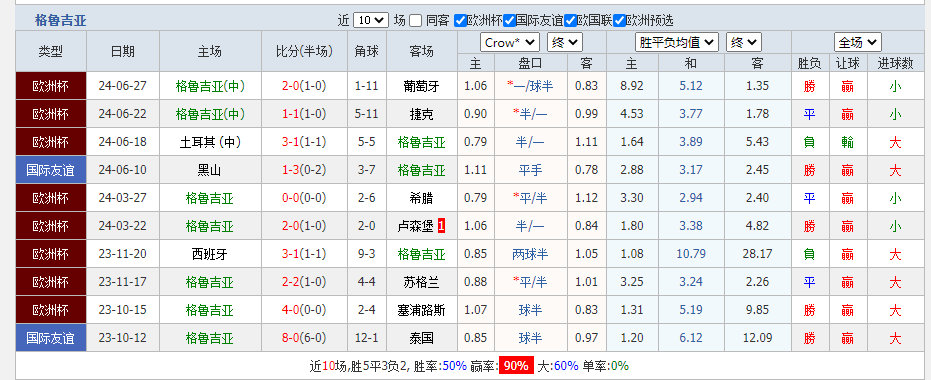This screenshot has height=380, width=931.
Task: Click the 类型 column header
Action: coord(51,52)
